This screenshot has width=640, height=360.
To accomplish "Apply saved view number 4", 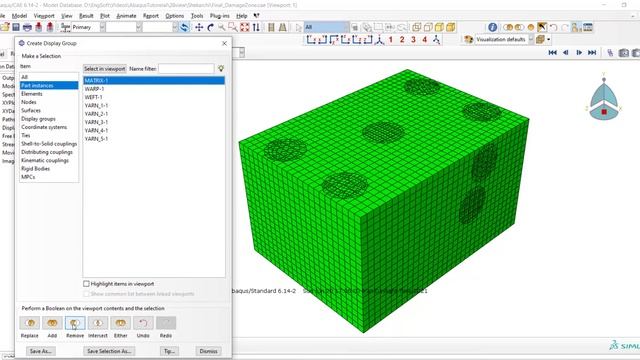I will coord(424,40).
